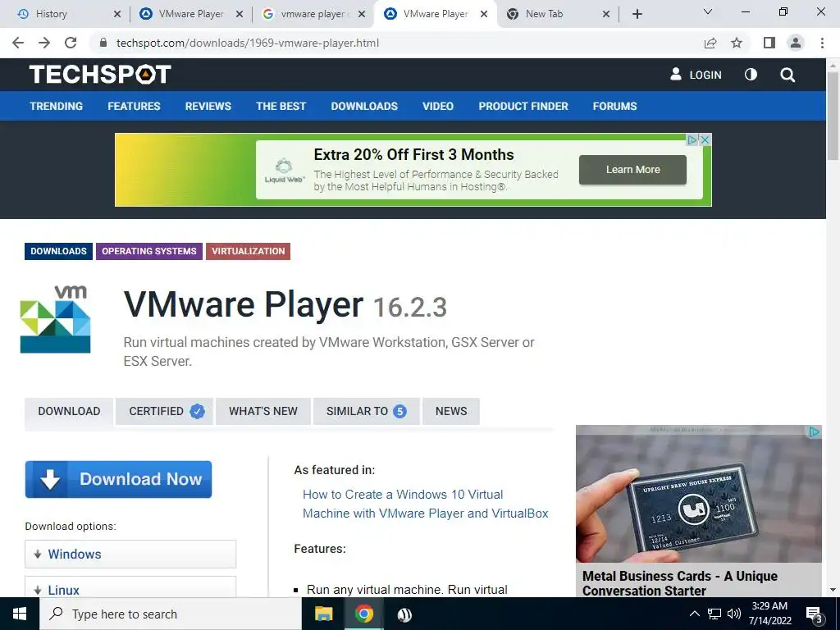Open the tab search chevron
This screenshot has height=630, width=840.
708,11
